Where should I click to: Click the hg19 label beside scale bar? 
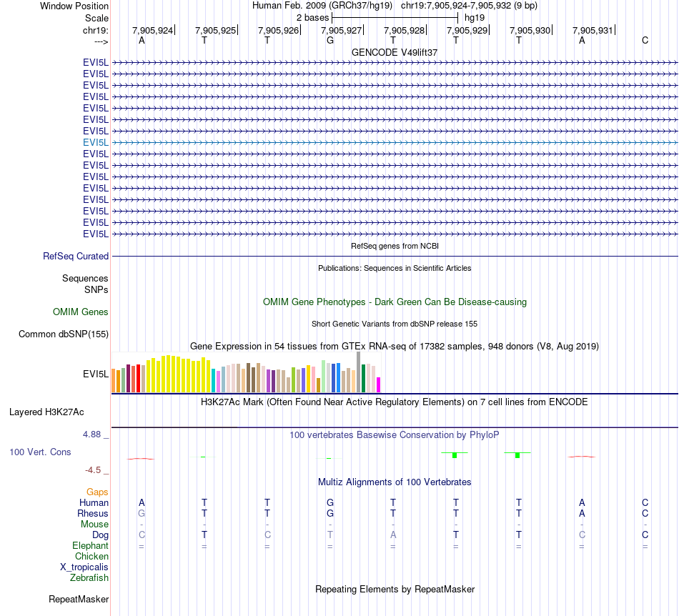pyautogui.click(x=474, y=18)
